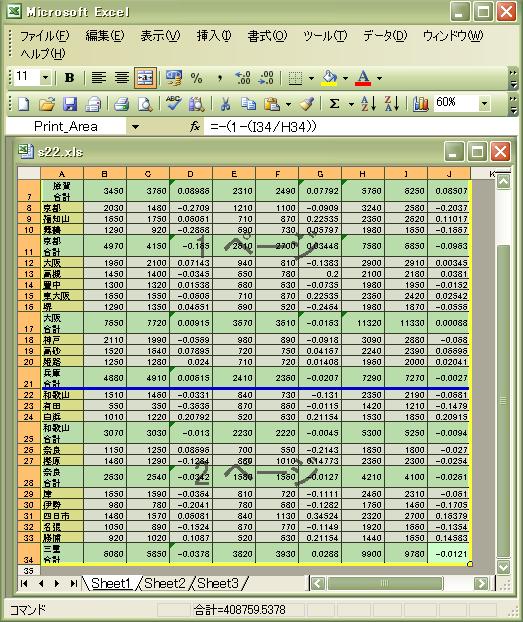The height and width of the screenshot is (622, 523).
Task: Open paste options dropdown arrow
Action: point(288,104)
